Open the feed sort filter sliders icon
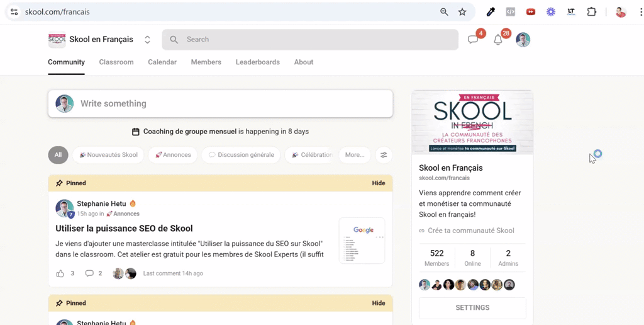 click(384, 155)
